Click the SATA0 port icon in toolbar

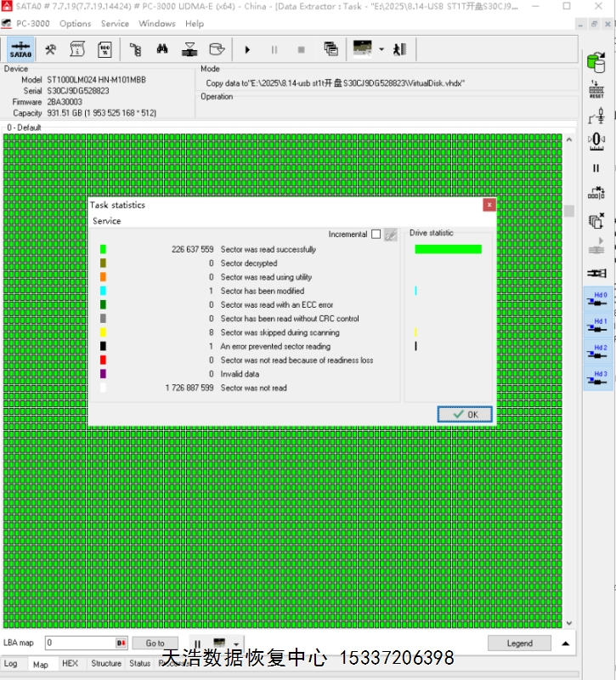pos(20,49)
